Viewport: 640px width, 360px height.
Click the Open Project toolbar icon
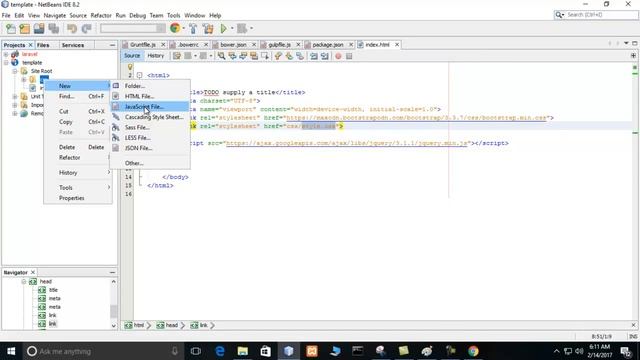click(x=39, y=29)
